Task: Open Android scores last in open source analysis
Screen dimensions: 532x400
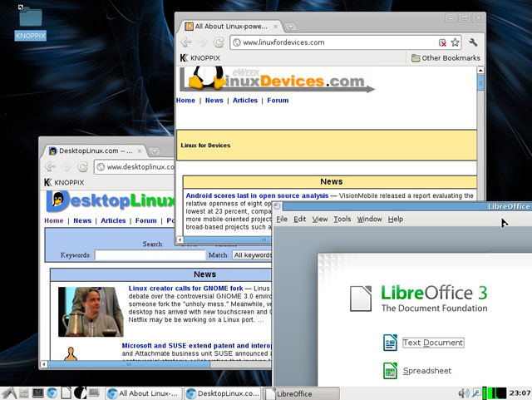Action: point(257,195)
